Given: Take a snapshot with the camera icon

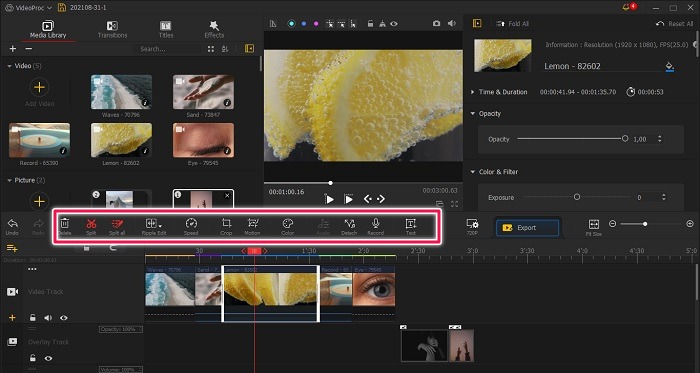Looking at the screenshot, I should [x=437, y=24].
